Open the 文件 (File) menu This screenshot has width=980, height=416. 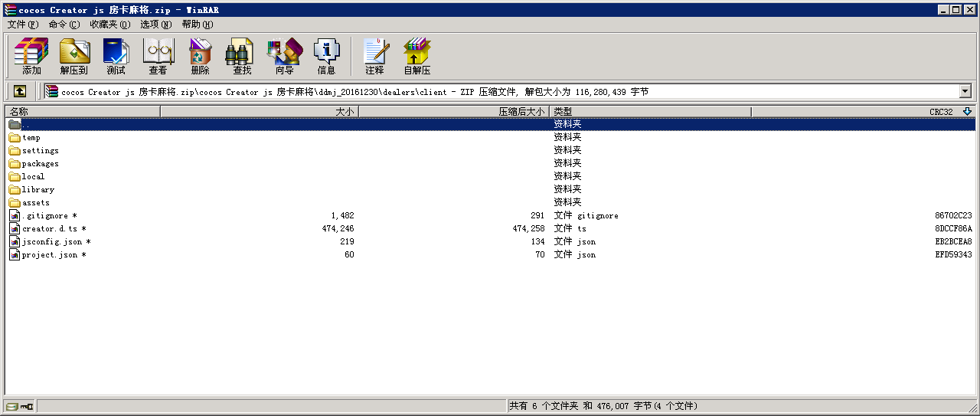22,25
